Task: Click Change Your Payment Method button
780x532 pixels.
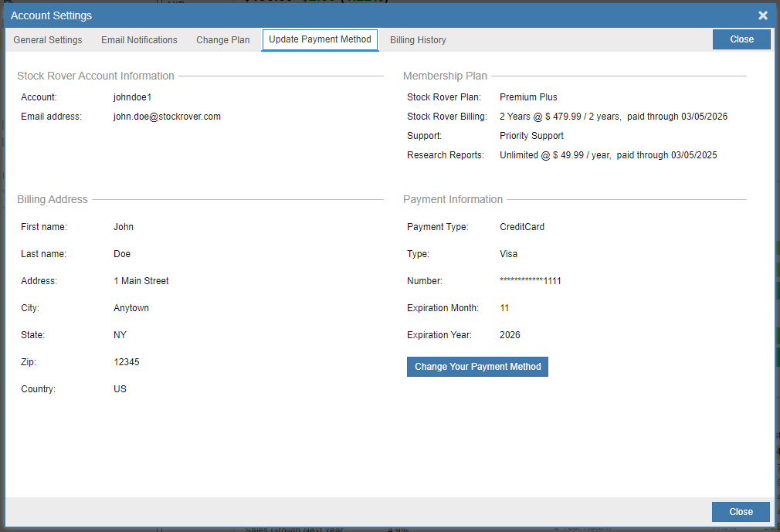Action: coord(477,367)
